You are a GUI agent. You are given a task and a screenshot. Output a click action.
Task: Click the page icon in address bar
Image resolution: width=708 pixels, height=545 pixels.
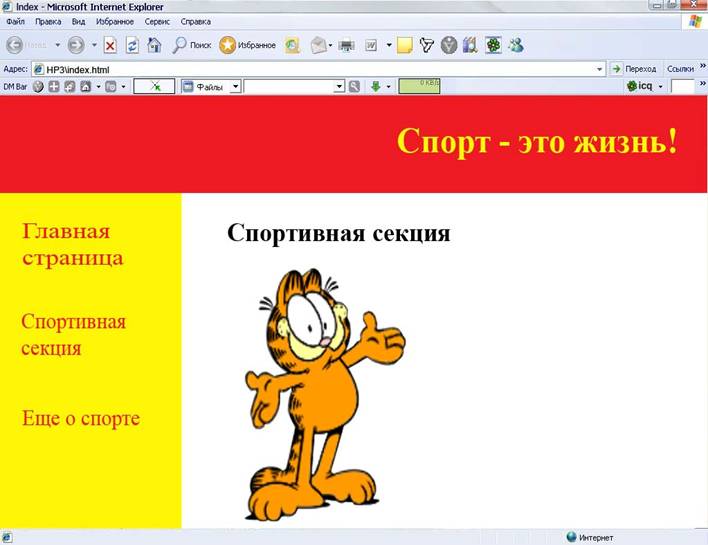(39, 70)
